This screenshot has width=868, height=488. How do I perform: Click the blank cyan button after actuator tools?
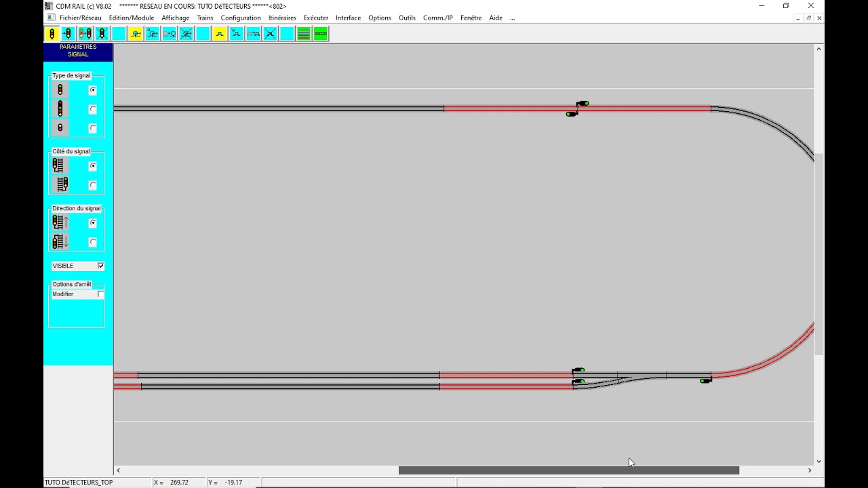[x=203, y=33]
